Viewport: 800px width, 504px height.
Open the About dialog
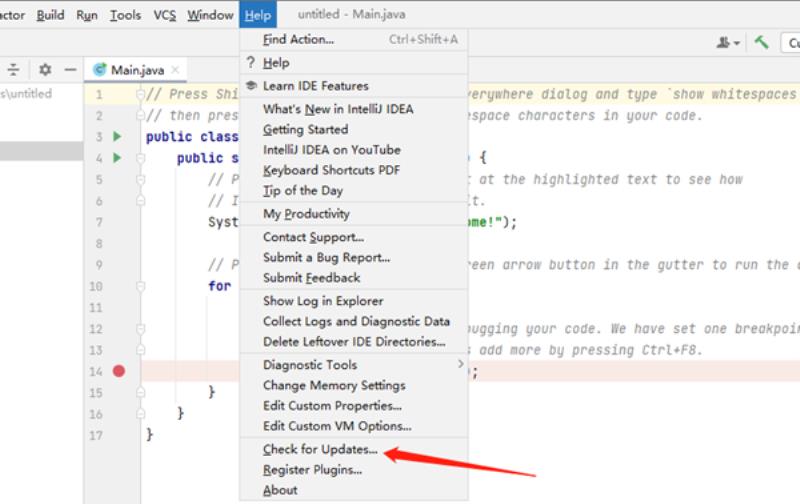(x=354, y=490)
